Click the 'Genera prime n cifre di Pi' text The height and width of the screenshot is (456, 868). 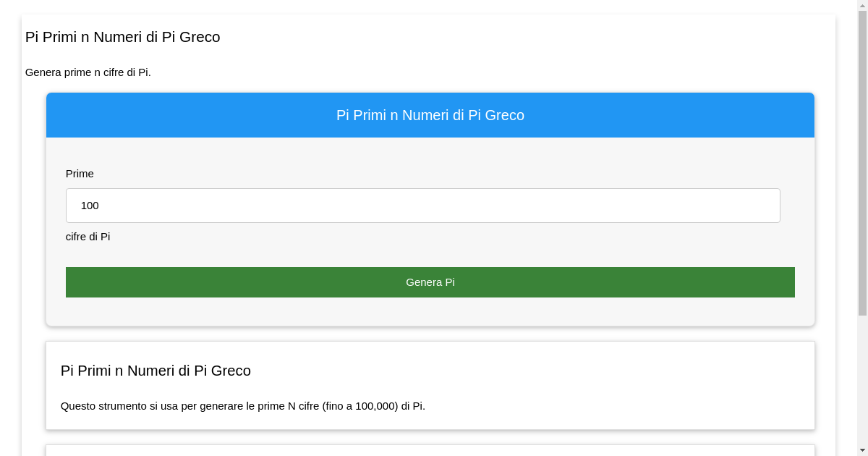click(88, 72)
